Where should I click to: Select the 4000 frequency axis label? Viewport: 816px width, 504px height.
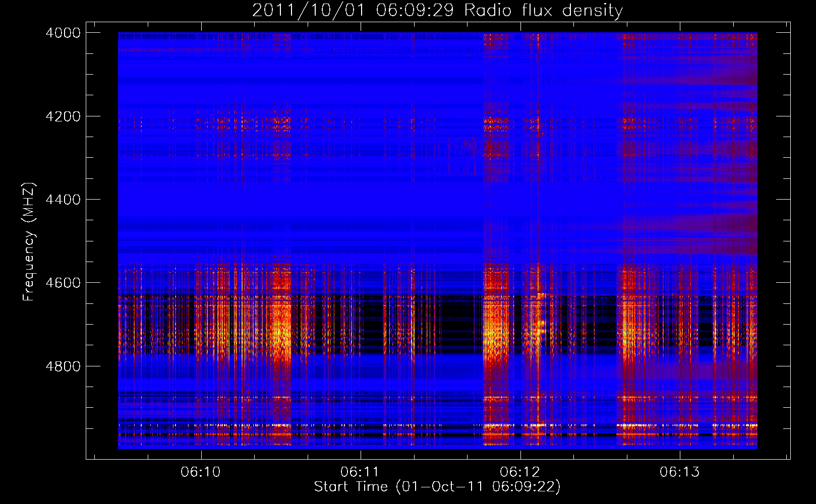[x=63, y=33]
